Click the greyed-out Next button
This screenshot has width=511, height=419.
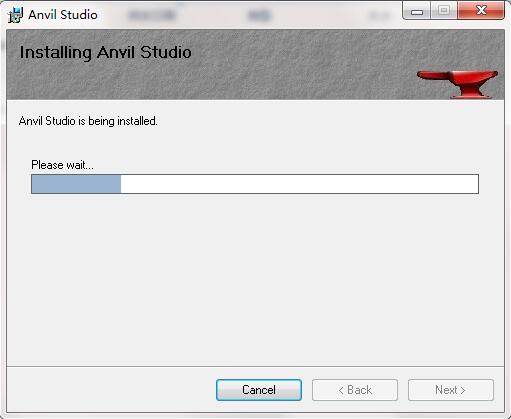(451, 390)
